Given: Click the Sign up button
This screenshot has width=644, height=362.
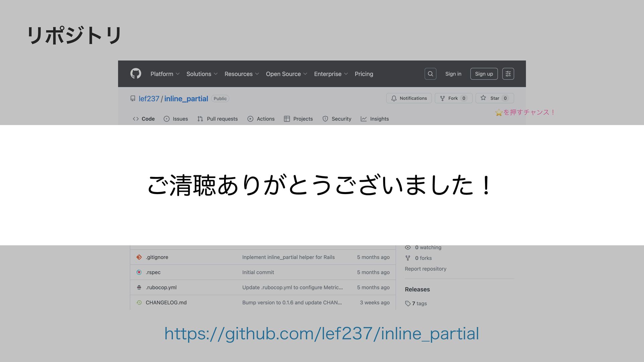Looking at the screenshot, I should point(484,74).
